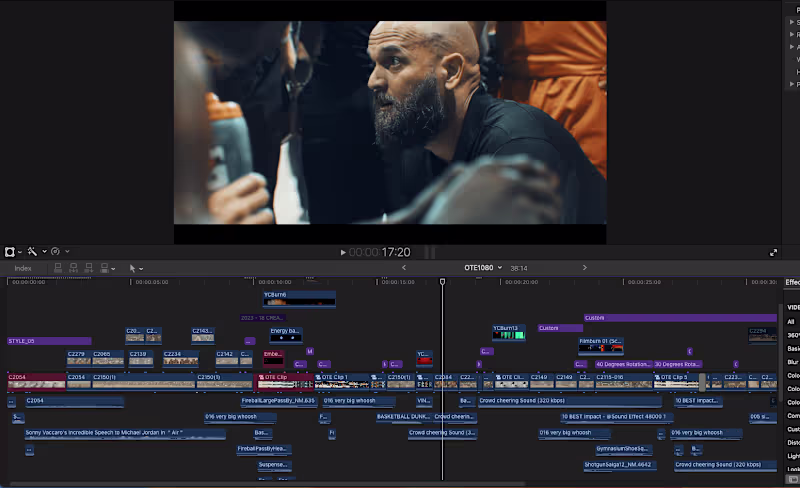The height and width of the screenshot is (488, 800).
Task: Select FireballLargePassBy audio clip
Action: pos(279,401)
